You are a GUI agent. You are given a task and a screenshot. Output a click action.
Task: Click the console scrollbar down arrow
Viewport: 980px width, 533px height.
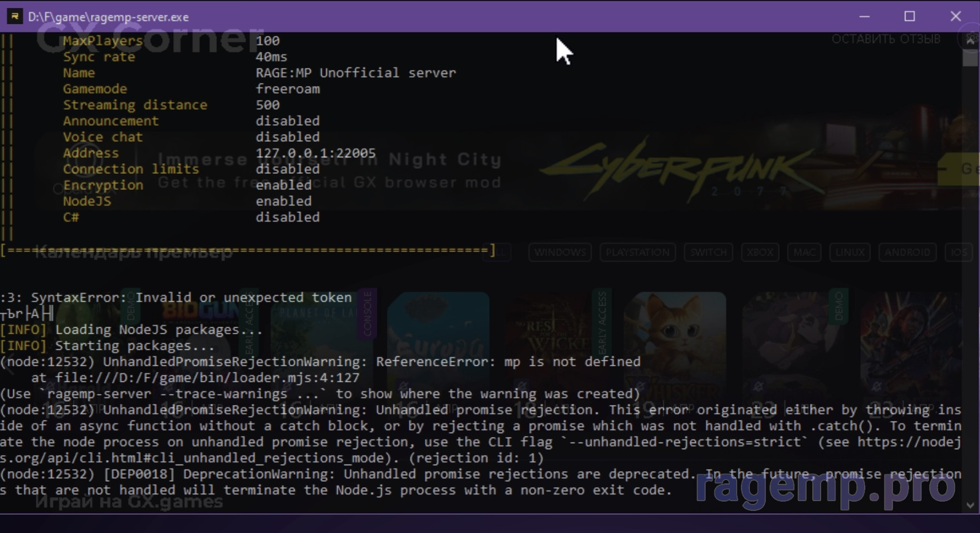click(x=970, y=505)
